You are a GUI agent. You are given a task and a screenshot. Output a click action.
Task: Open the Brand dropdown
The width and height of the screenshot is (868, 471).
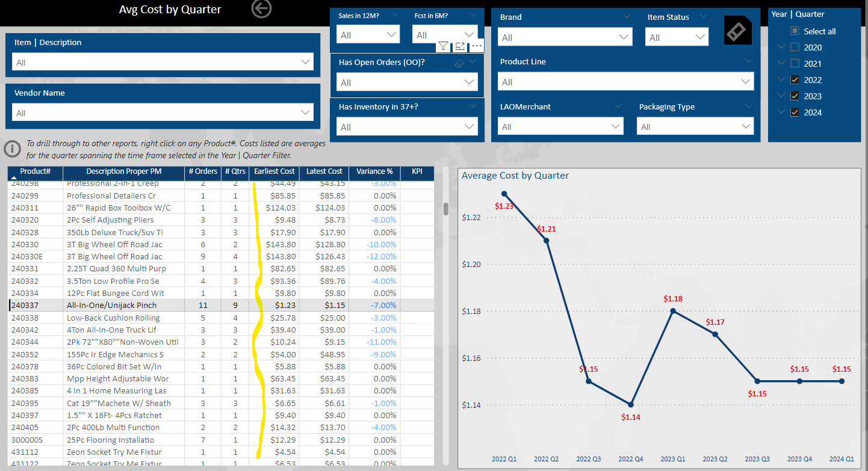[565, 37]
